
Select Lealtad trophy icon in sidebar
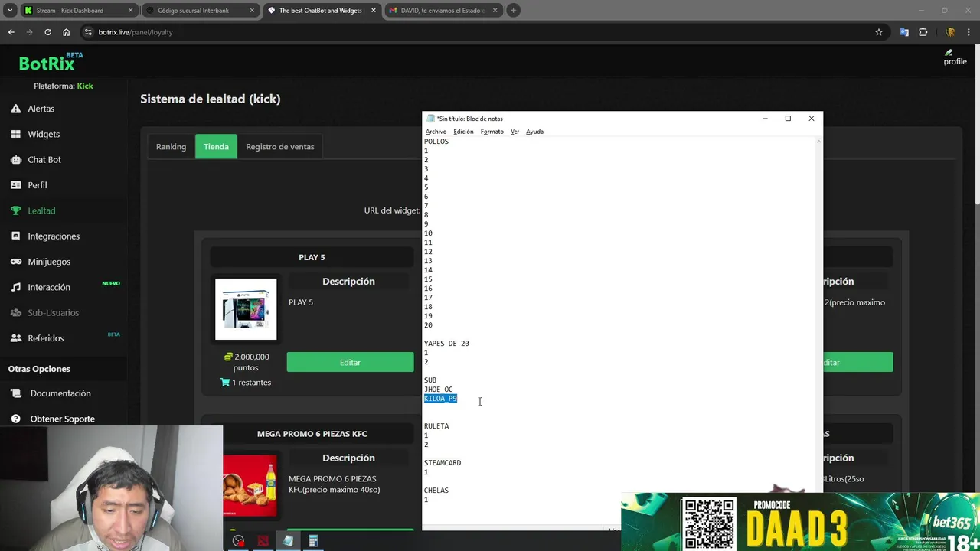click(x=15, y=210)
